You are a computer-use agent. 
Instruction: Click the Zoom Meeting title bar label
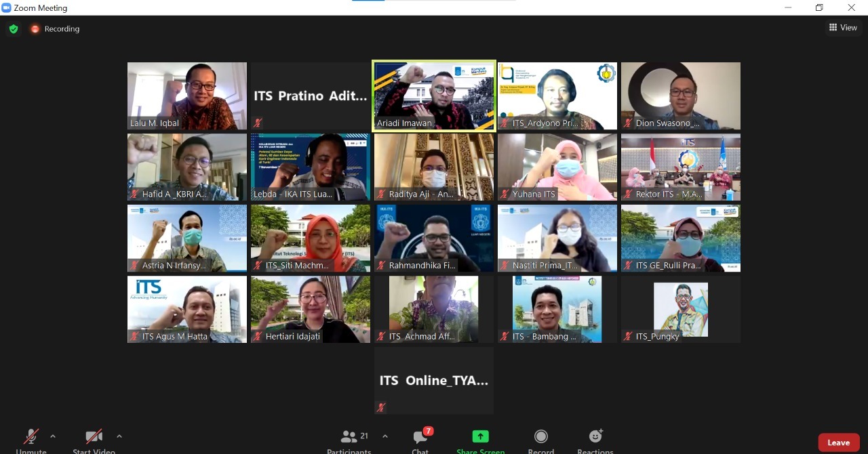click(x=41, y=7)
